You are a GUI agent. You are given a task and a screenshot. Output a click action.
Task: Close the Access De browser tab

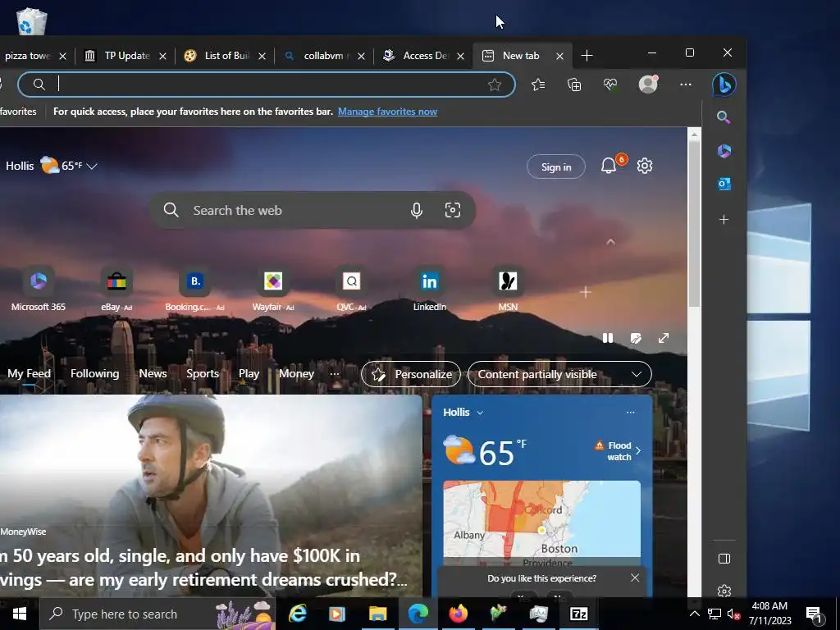pyautogui.click(x=460, y=57)
